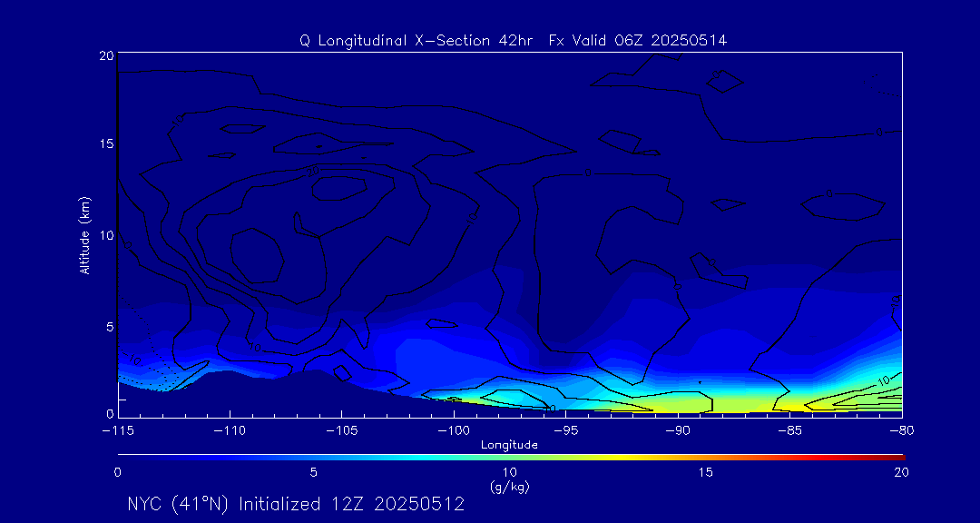Screen dimensions: 980x523
Task: Click the colorbar value 20 label
Action: (901, 473)
